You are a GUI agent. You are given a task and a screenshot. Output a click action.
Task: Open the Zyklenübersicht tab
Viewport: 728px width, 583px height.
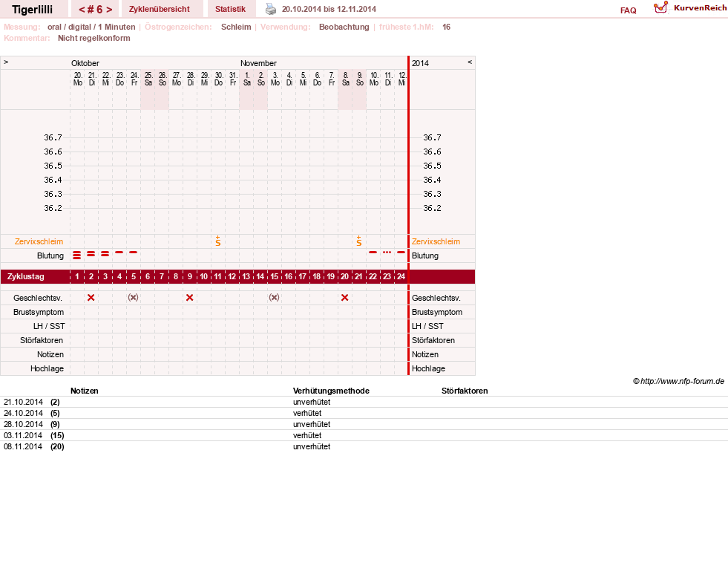(x=160, y=9)
